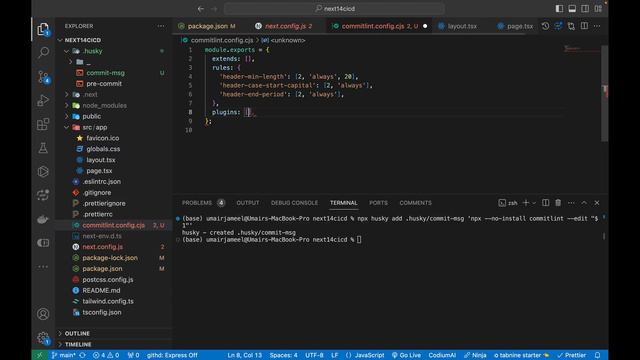Close the terminal panel
This screenshot has width=640, height=360.
(597, 203)
